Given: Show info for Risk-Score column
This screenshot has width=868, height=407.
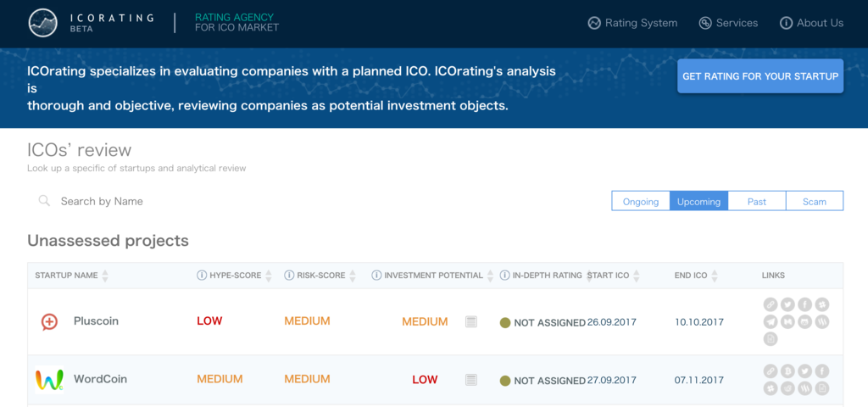Looking at the screenshot, I should [x=288, y=276].
